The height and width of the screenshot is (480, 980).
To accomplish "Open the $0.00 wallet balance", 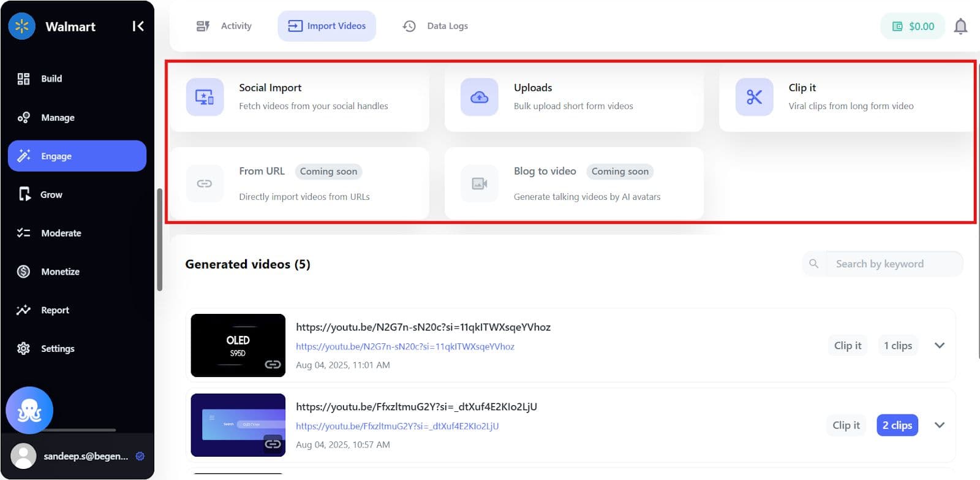I will [913, 26].
